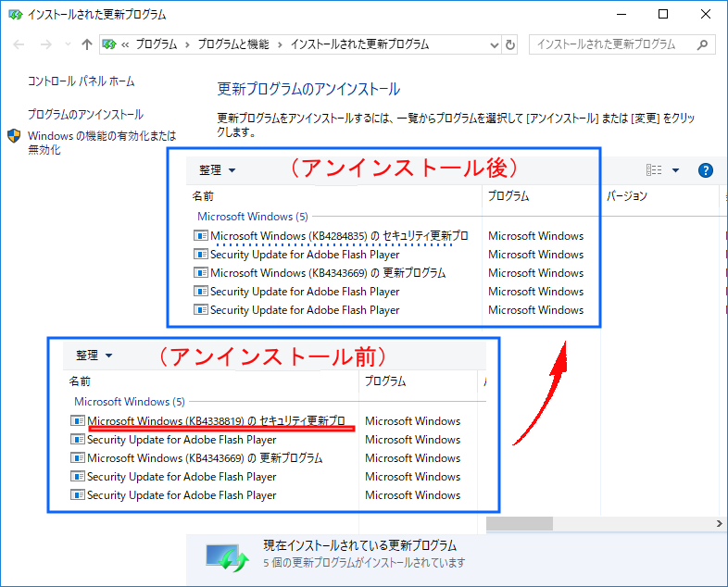The width and height of the screenshot is (728, 587).
Task: Click the shield icon for Windows features
Action: pyautogui.click(x=15, y=136)
